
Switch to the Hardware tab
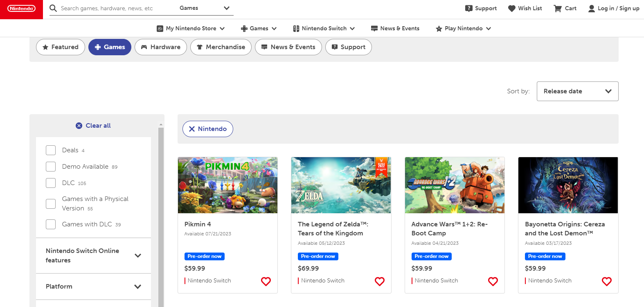click(161, 47)
